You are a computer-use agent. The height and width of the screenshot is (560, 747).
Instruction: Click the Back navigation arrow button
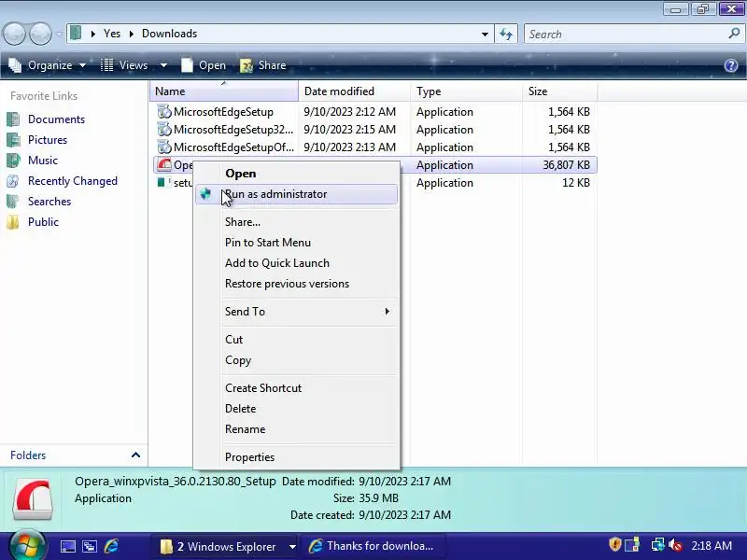(14, 34)
